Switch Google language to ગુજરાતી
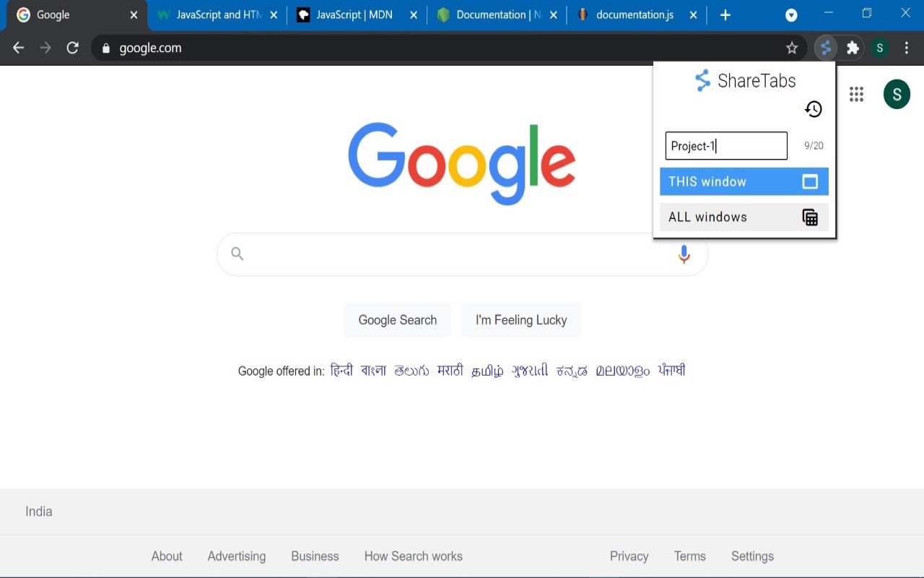The width and height of the screenshot is (924, 578). pos(530,371)
